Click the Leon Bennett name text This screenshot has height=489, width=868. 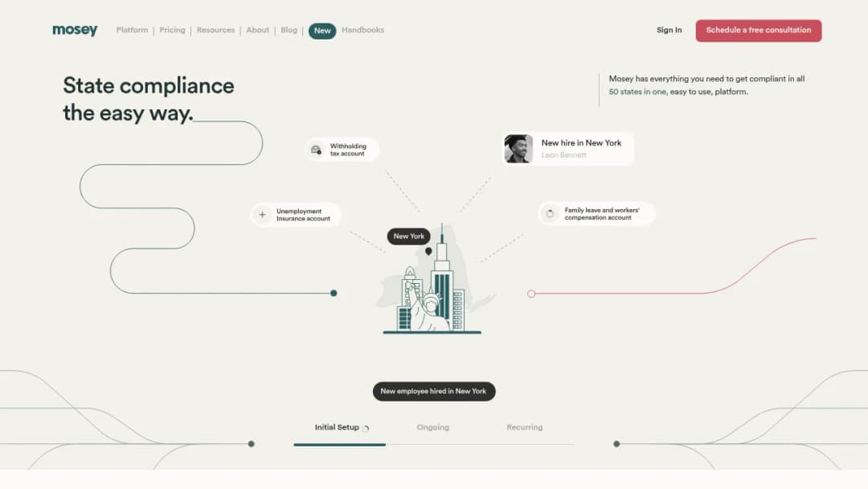563,155
